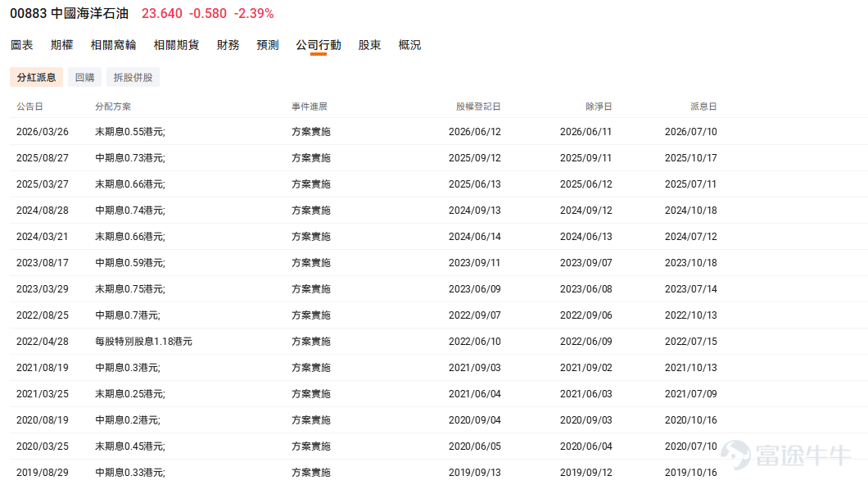The height and width of the screenshot is (485, 868).
Task: Click record date 2021/09/03
Action: point(475,368)
